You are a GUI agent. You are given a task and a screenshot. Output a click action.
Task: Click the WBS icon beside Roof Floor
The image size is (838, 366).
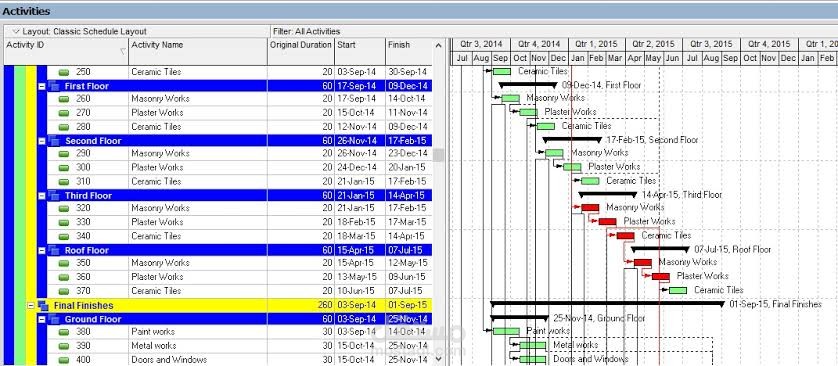(53, 250)
